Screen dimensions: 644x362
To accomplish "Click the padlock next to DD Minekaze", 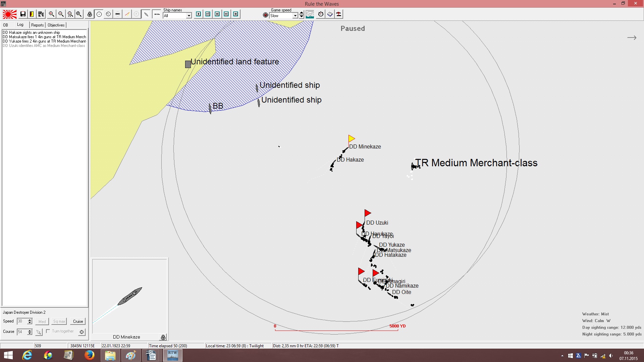I will [163, 337].
